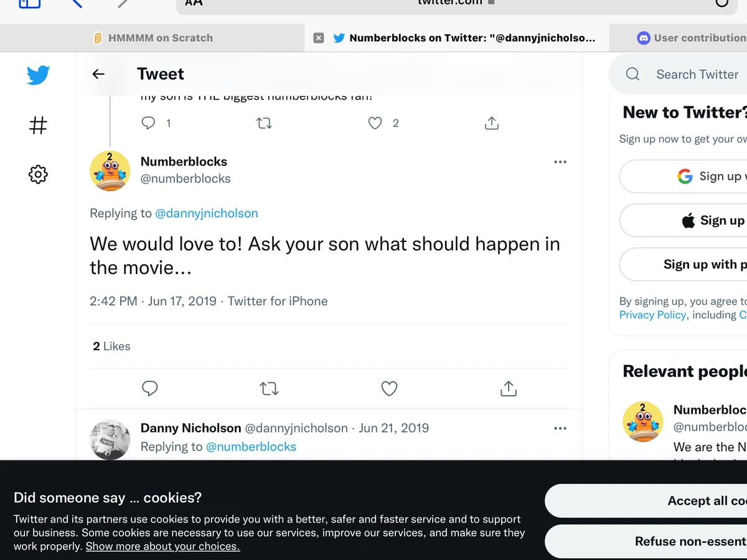Reply to the Numberblocks tweet
Viewport: 747px width, 560px height.
coord(149,388)
